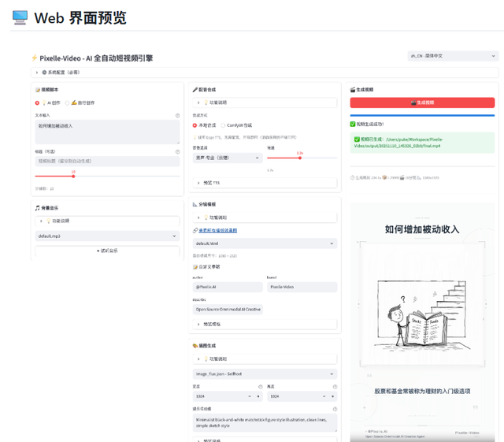Open the blue template preview link under 分镜模板
504x442 pixels.
(218, 231)
